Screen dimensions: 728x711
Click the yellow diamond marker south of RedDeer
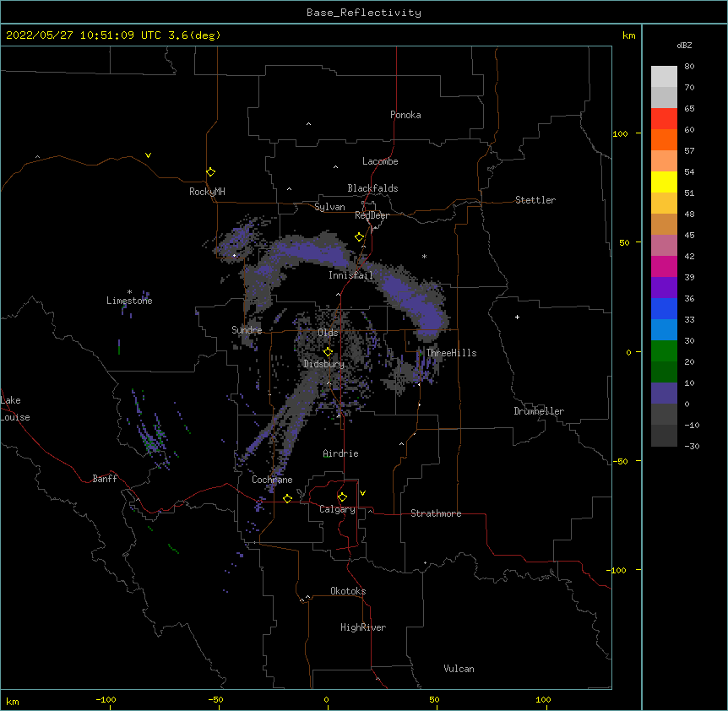(359, 237)
